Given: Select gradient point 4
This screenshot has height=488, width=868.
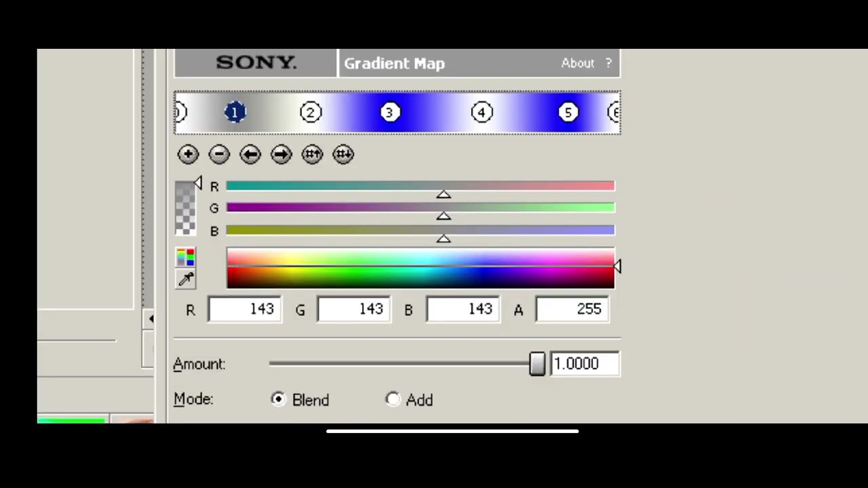Looking at the screenshot, I should (482, 113).
